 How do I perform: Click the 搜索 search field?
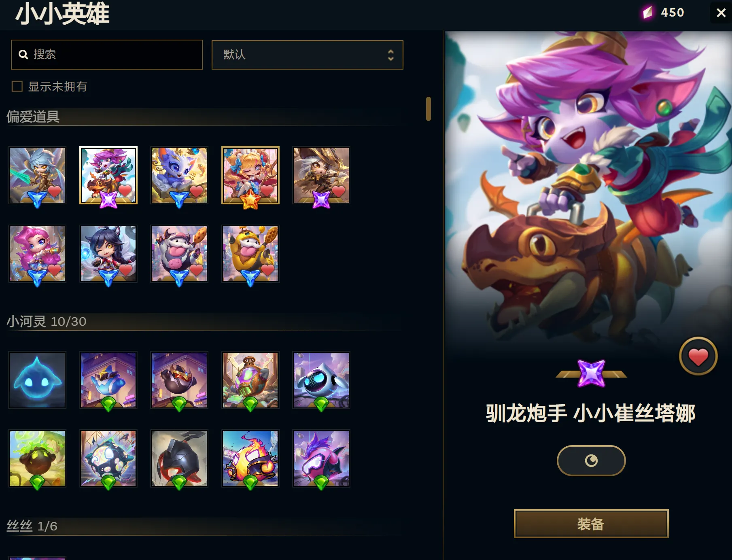coord(107,54)
